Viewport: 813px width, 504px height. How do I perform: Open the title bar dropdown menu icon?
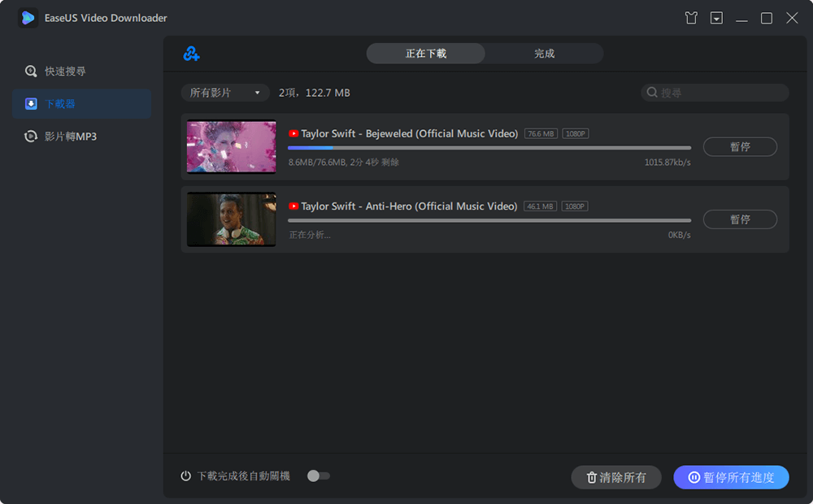point(716,18)
